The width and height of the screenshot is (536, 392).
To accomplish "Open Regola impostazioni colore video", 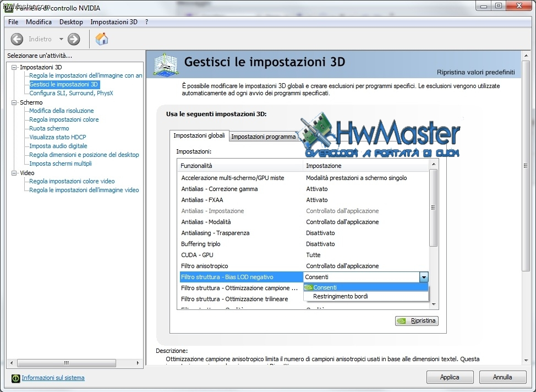I will 72,181.
